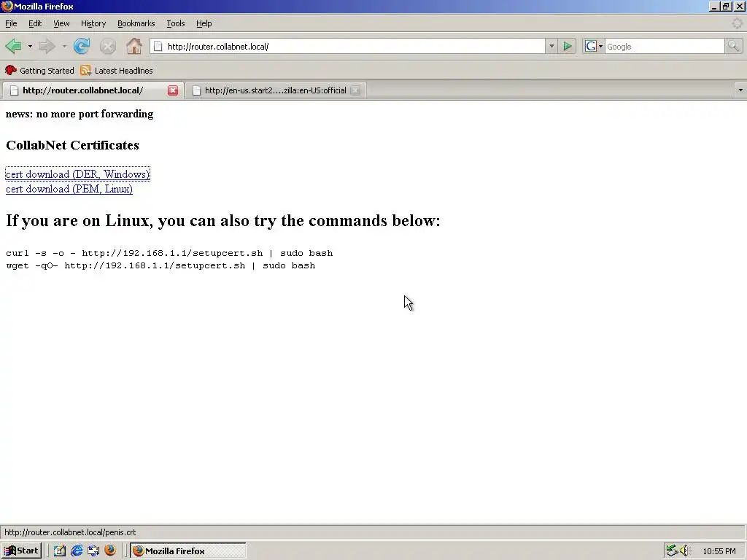747x560 pixels.
Task: Click the status bar URL text
Action: click(x=70, y=532)
